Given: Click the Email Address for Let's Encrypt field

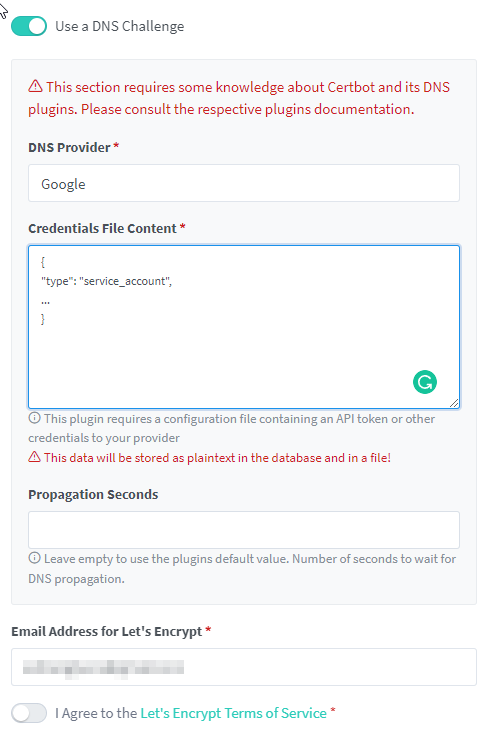Looking at the screenshot, I should coord(244,667).
